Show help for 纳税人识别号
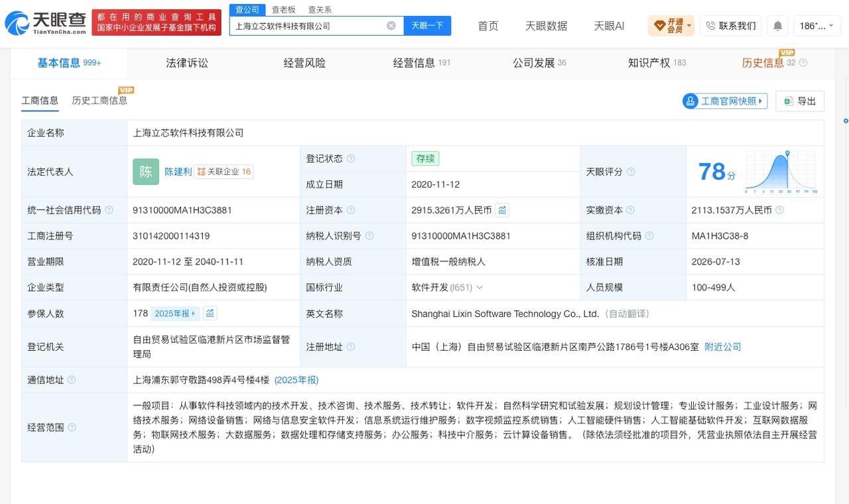This screenshot has height=504, width=849. coord(369,236)
